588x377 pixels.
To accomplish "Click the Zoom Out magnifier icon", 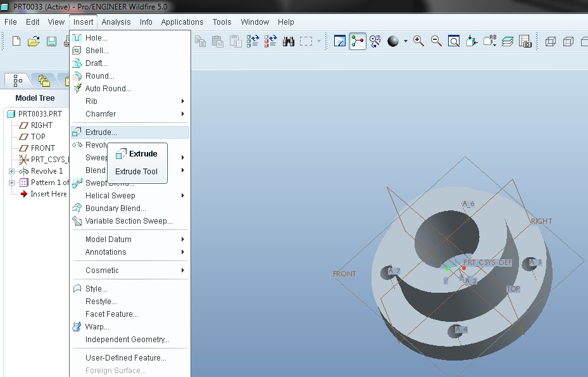I will point(436,41).
